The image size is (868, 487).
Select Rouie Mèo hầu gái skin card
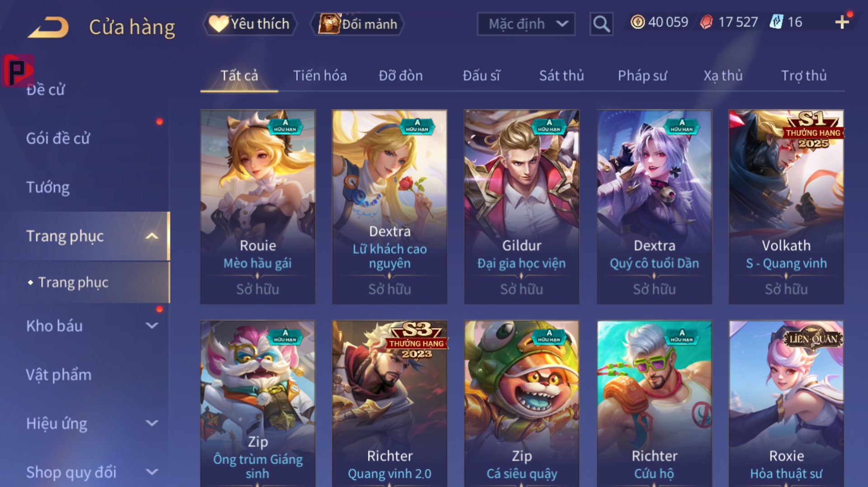tap(258, 207)
